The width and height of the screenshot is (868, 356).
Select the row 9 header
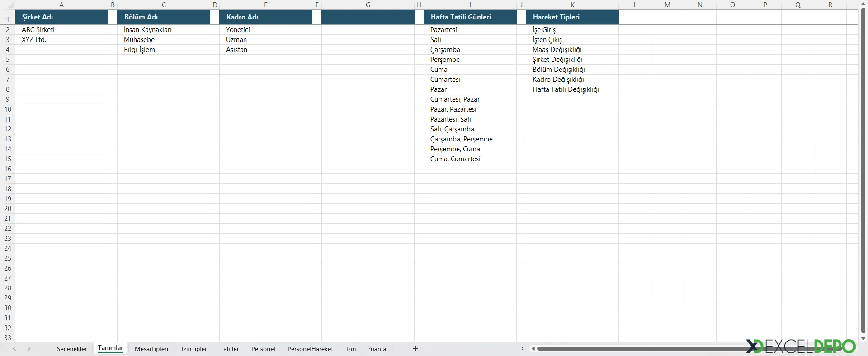8,99
